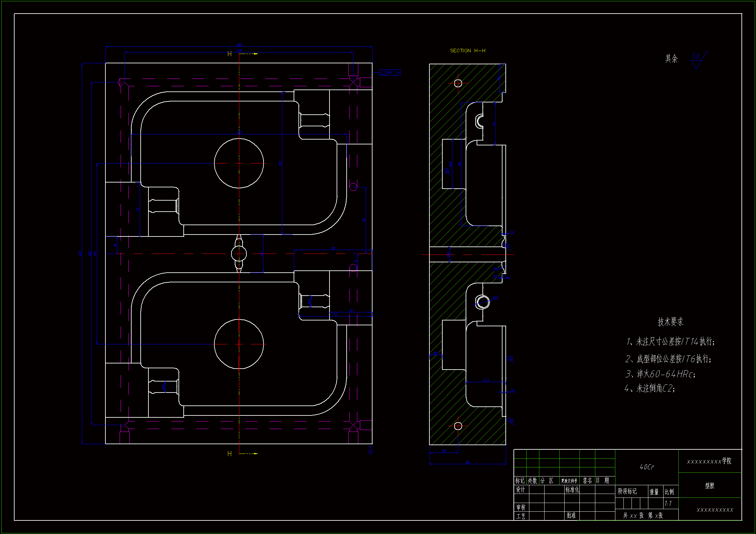Select the xxxxxxxxx学院 school name text

tap(709, 461)
